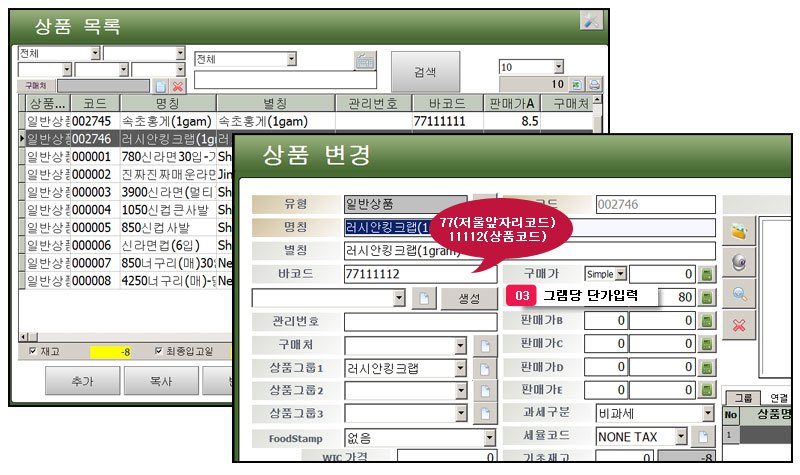
Task: Click webcam capture icon in 상품 변경
Action: pos(739,263)
